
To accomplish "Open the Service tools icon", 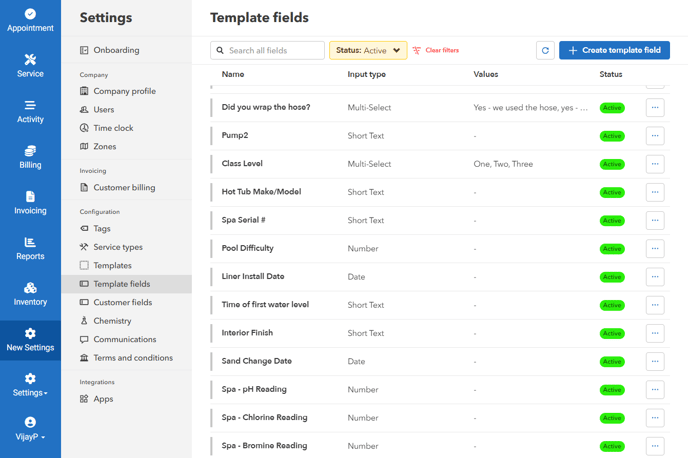I will point(30,60).
